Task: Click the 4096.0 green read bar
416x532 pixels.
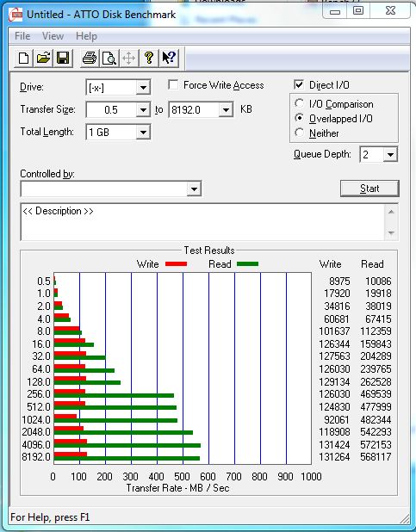Action: pyautogui.click(x=127, y=445)
